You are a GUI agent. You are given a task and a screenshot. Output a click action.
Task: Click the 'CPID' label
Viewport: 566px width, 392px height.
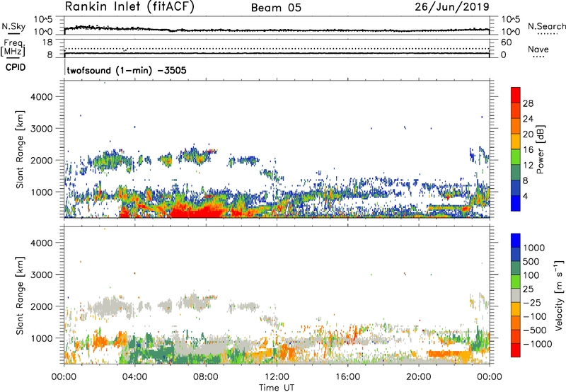click(16, 67)
